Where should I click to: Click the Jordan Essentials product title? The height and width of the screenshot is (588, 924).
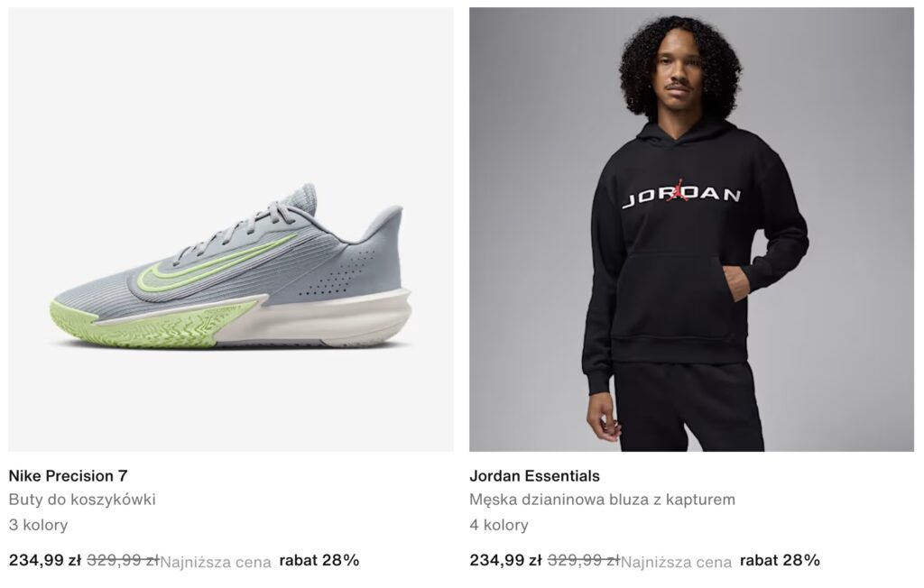[x=534, y=475]
